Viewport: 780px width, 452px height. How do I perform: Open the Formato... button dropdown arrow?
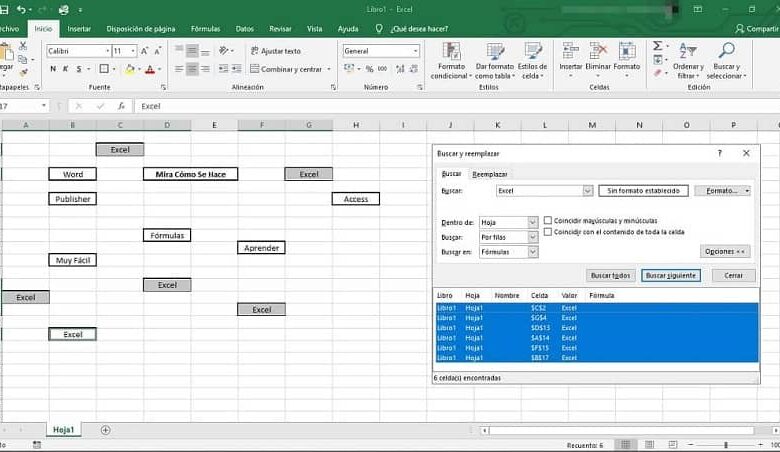(747, 191)
